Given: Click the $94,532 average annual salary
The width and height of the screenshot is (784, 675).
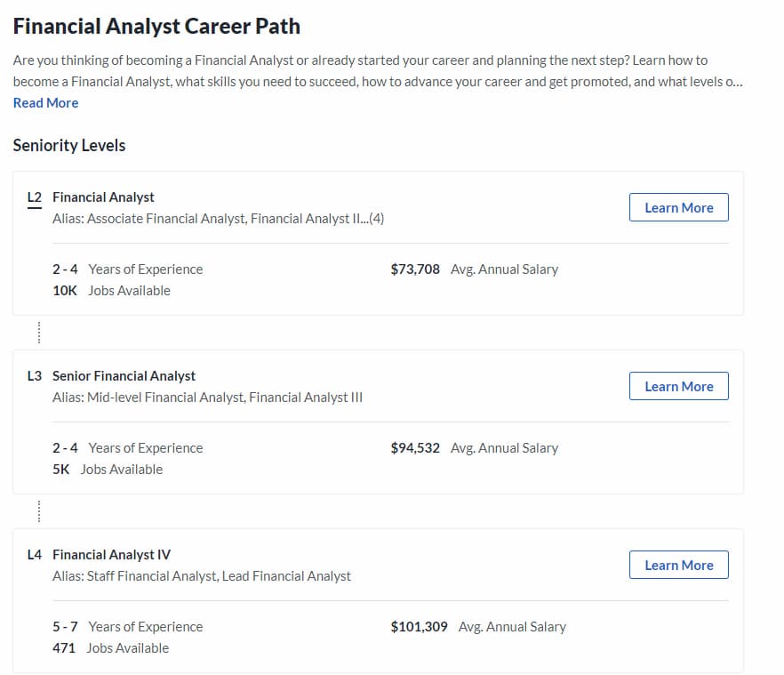Looking at the screenshot, I should 415,448.
